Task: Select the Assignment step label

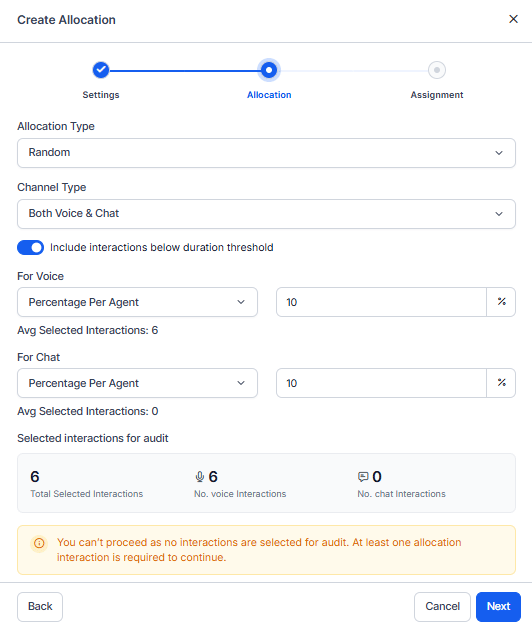Action: 437,95
